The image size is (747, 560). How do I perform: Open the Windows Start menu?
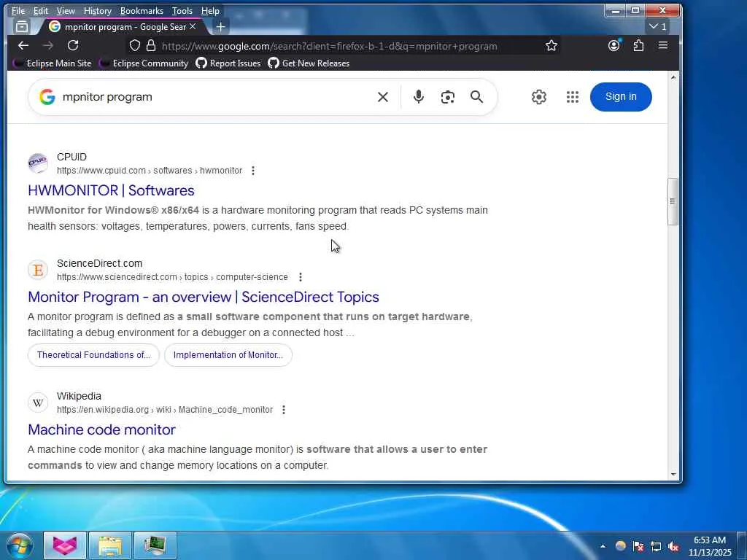coord(20,545)
